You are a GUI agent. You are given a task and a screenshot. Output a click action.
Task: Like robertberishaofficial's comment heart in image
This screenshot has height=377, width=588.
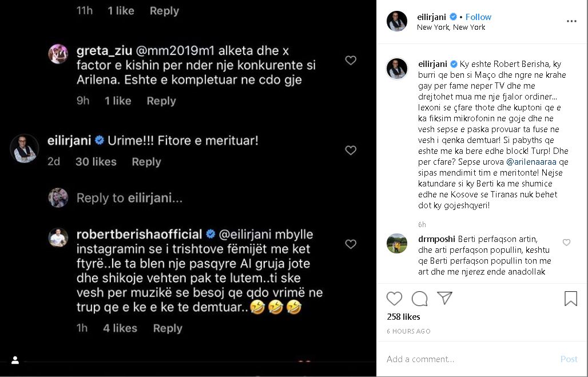351,244
